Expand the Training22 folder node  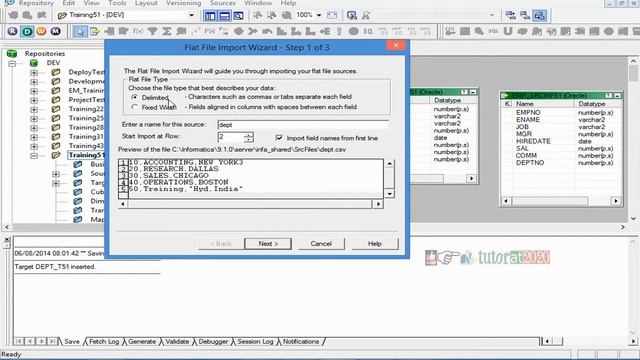click(34, 109)
